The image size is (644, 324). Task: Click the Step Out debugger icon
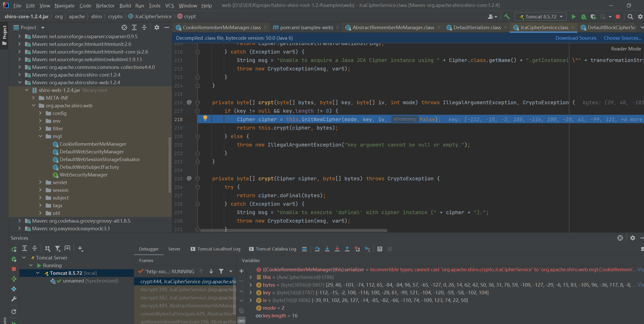click(347, 249)
